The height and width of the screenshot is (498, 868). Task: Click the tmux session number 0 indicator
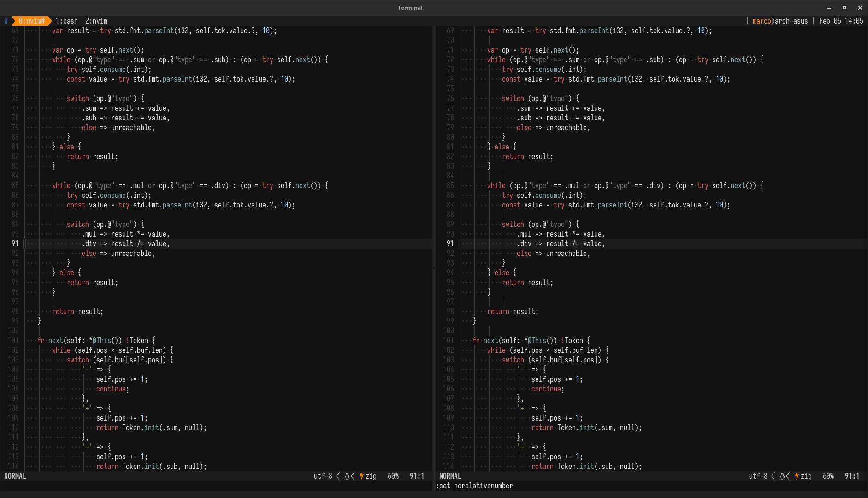click(x=5, y=20)
